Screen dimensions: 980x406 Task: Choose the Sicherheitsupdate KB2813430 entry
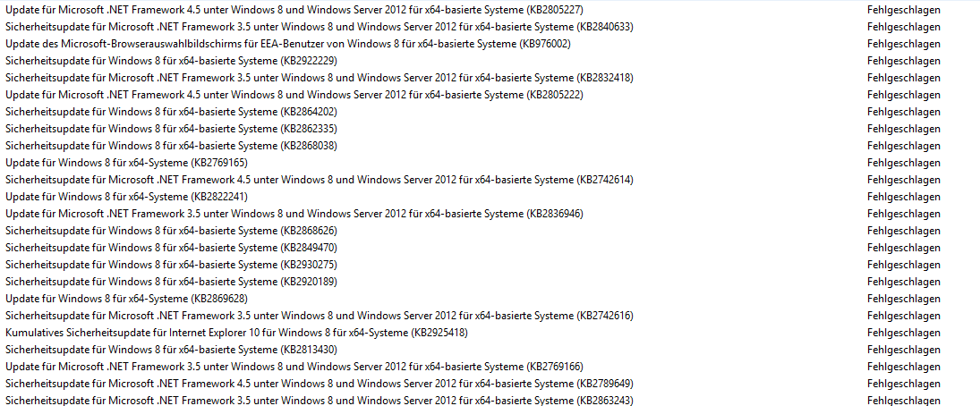[171, 350]
